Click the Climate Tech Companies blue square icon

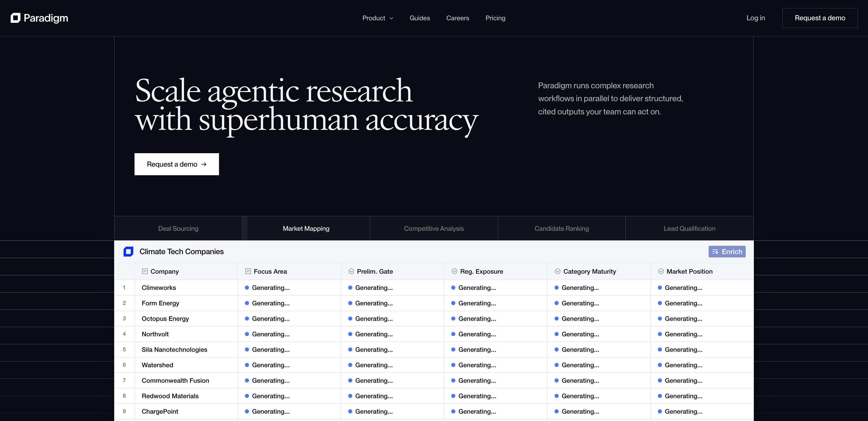[128, 252]
